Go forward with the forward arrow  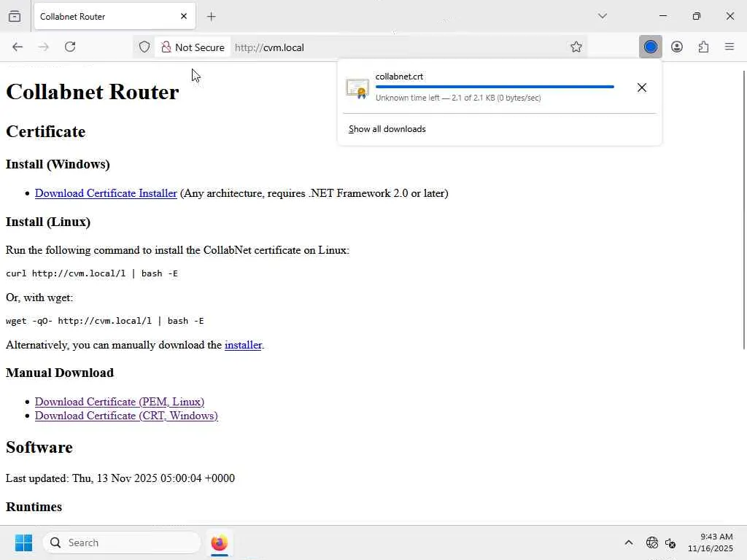44,47
